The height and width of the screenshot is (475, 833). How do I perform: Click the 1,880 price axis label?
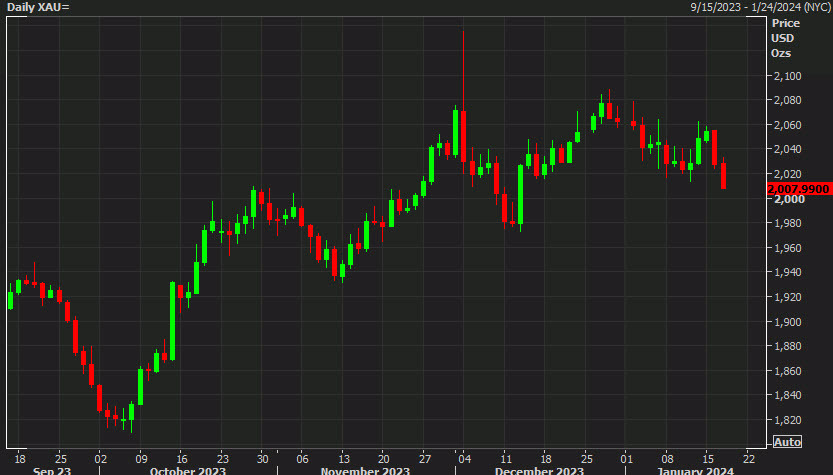787,346
